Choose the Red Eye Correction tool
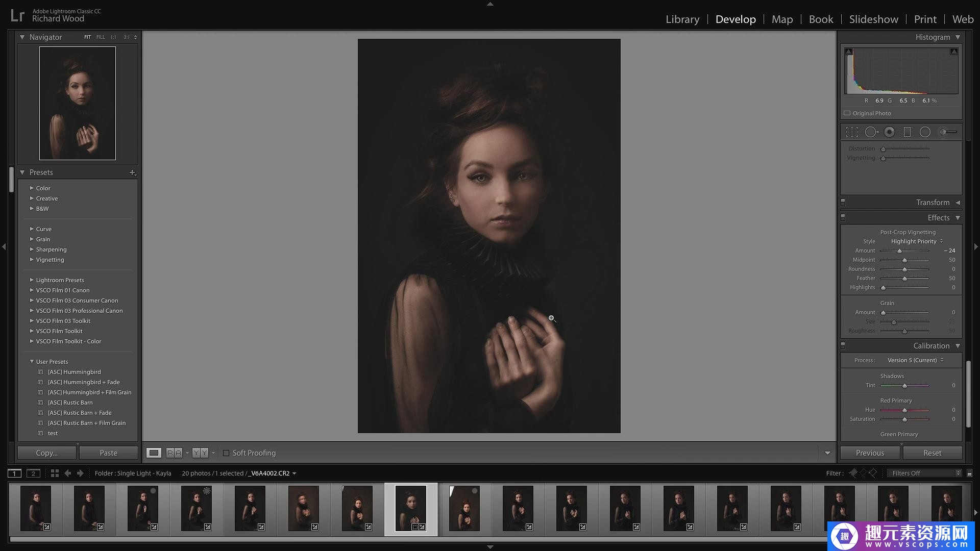The image size is (980, 551). click(x=889, y=132)
